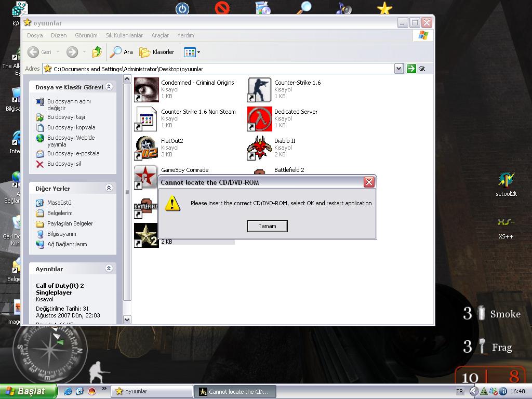Click the warning triangle icon in dialog

pos(172,203)
